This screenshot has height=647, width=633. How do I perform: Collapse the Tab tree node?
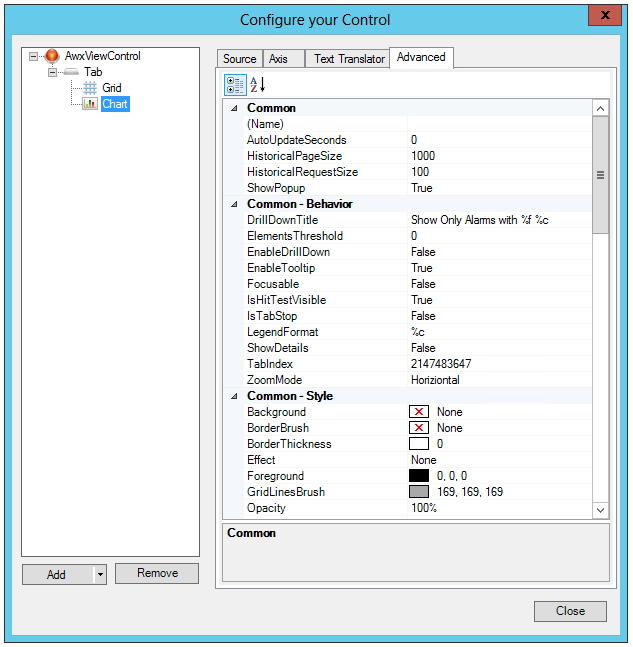click(x=52, y=72)
